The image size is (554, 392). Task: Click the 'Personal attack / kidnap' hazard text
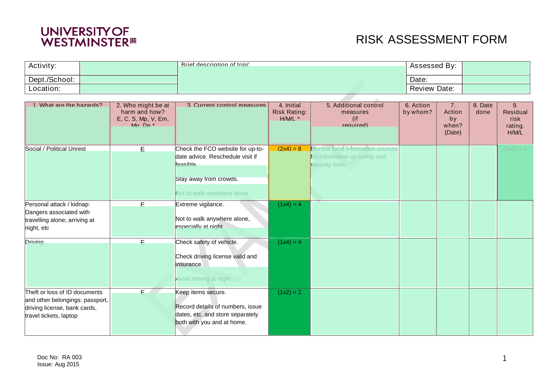pyautogui.click(x=60, y=216)
